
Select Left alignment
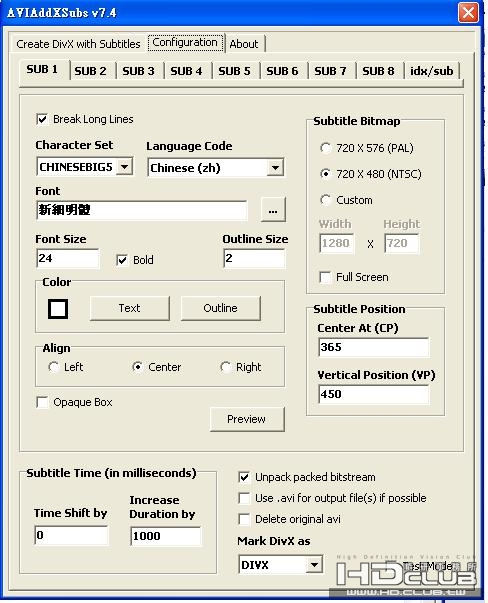53,367
